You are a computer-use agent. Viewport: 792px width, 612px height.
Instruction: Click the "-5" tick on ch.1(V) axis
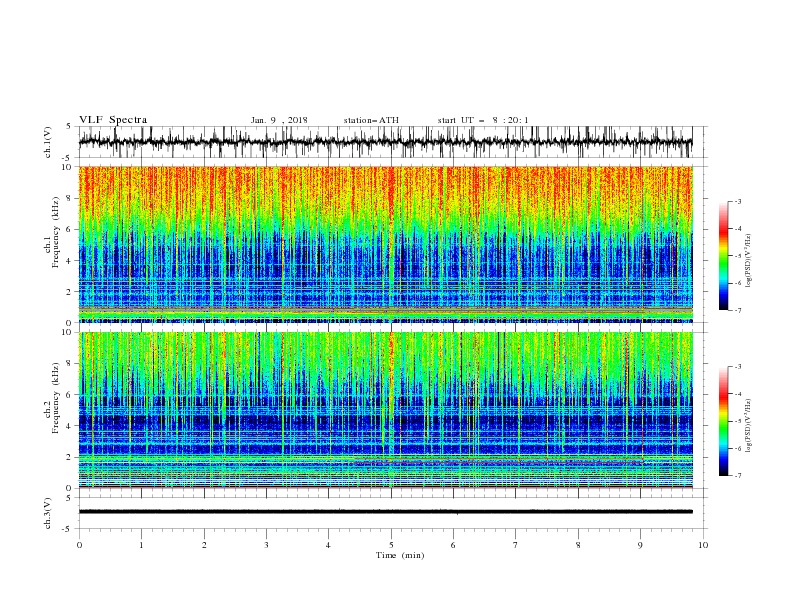coord(68,158)
